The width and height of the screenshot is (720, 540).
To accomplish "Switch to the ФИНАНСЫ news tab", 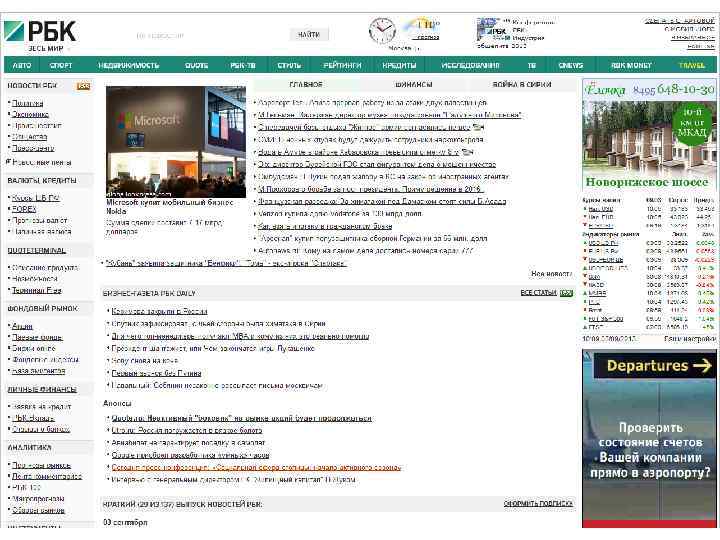I will 414,84.
